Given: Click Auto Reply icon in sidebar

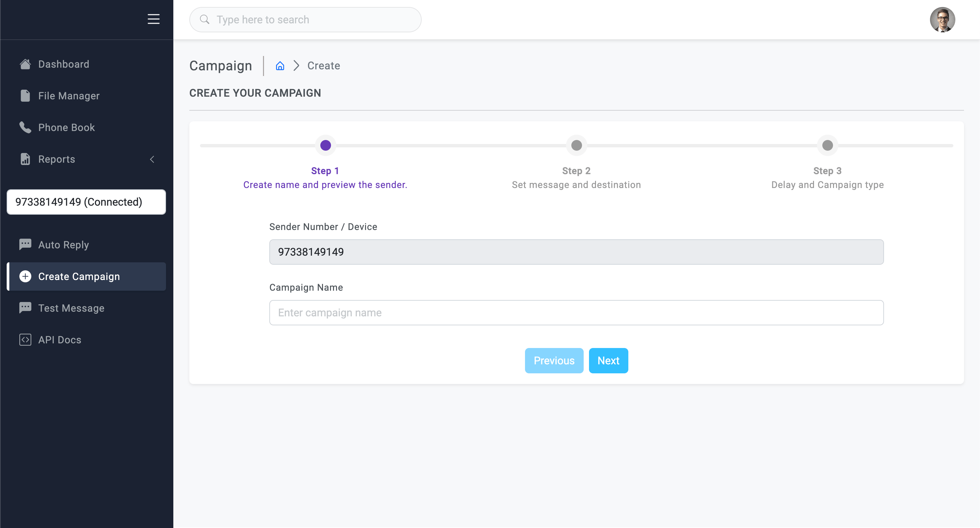Looking at the screenshot, I should coord(25,244).
